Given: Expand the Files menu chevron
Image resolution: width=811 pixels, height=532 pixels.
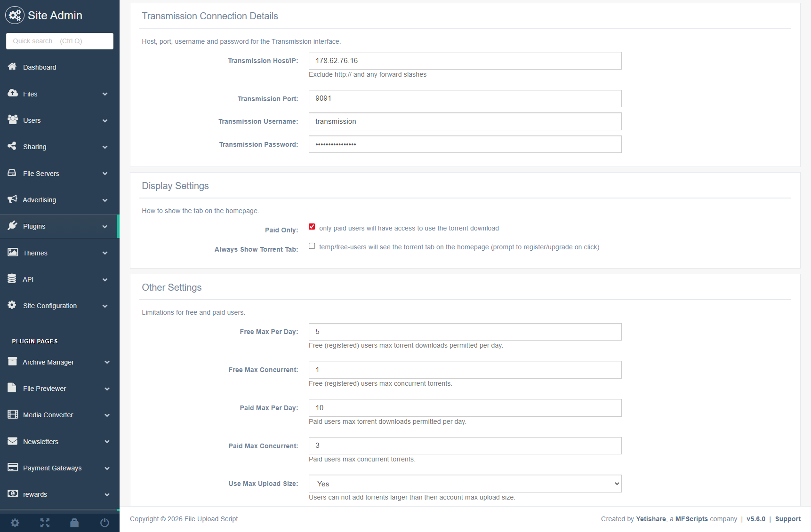Looking at the screenshot, I should click(105, 94).
